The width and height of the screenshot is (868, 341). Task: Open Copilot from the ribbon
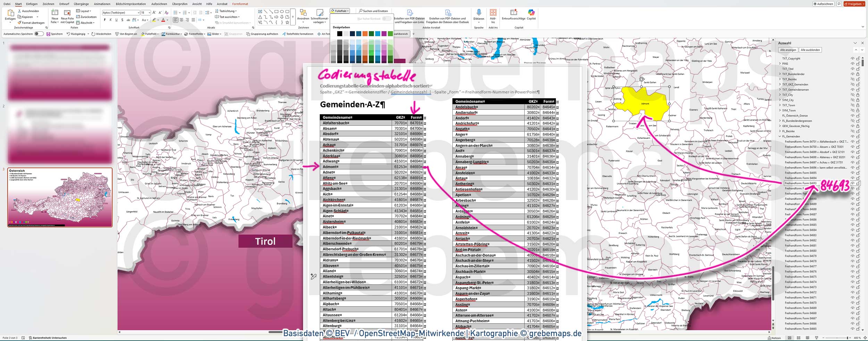tap(531, 13)
